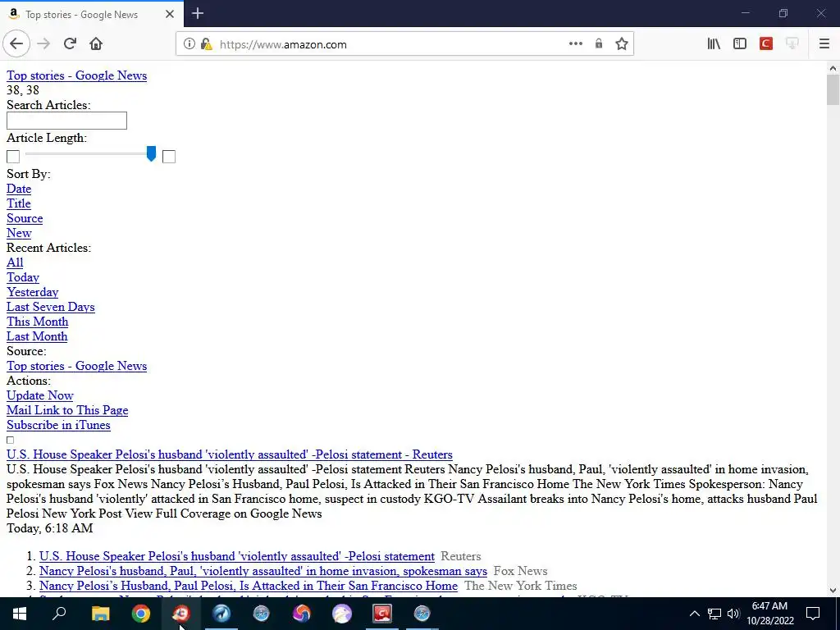Filter articles to Last Seven Days
Screen dimensions: 840x630
click(x=50, y=307)
